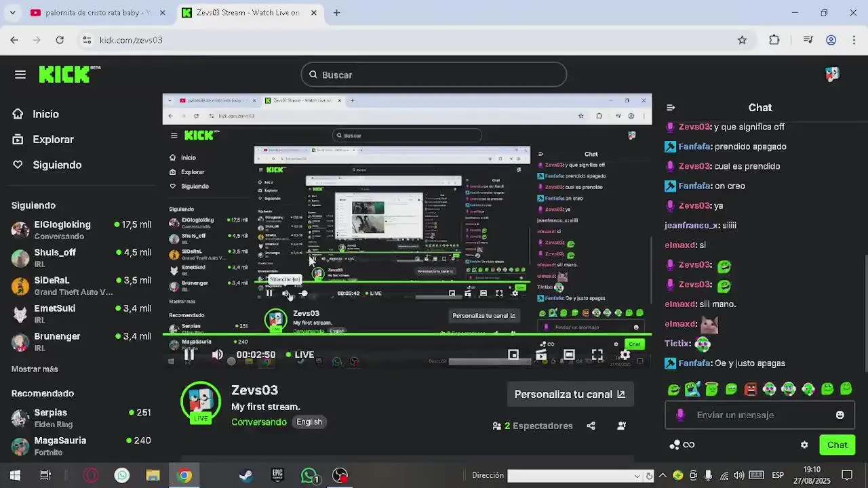Pause the live stream player
868x488 pixels.
coord(189,354)
